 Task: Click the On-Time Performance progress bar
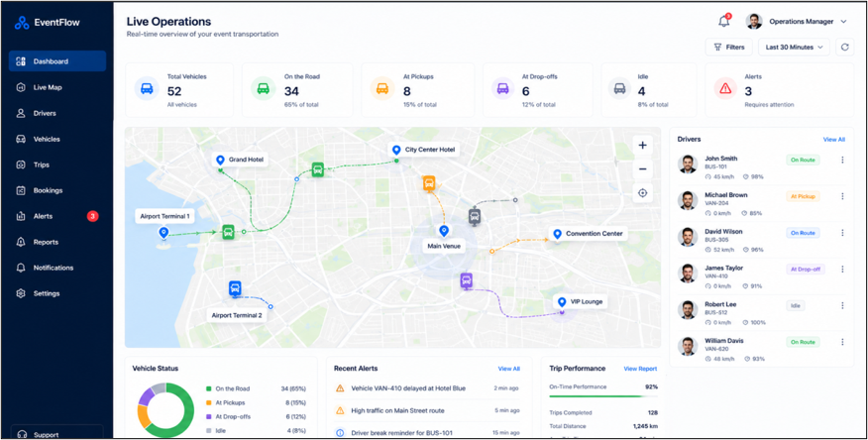pos(603,395)
